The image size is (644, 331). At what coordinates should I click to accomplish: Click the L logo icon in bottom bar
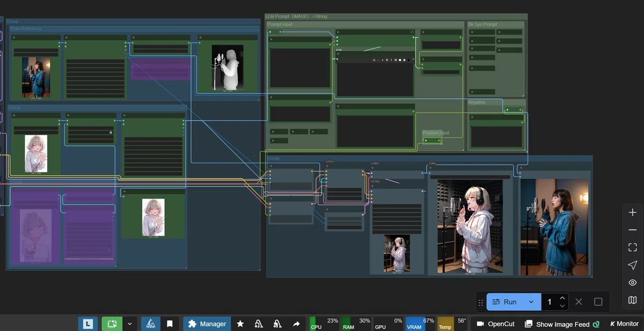tap(87, 324)
